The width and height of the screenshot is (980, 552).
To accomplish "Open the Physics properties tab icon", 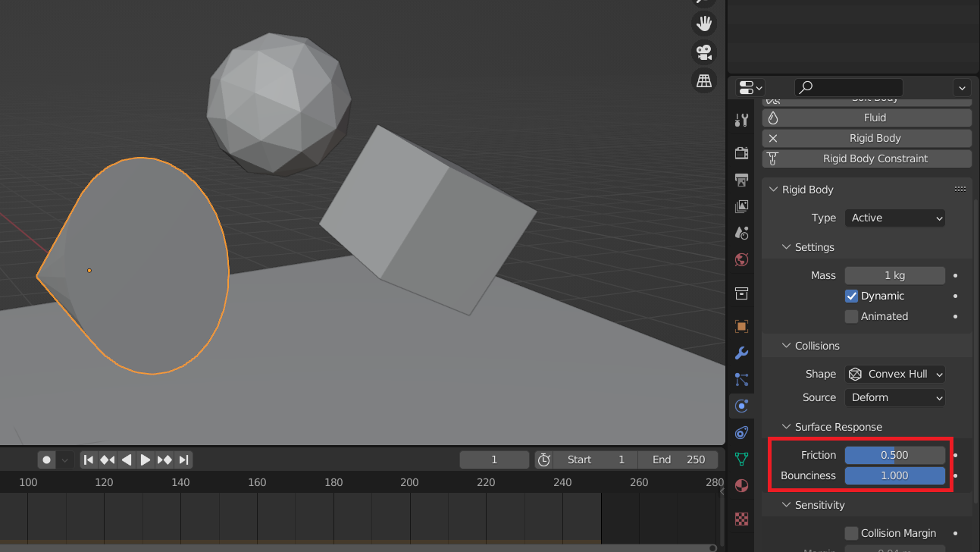I will [741, 406].
